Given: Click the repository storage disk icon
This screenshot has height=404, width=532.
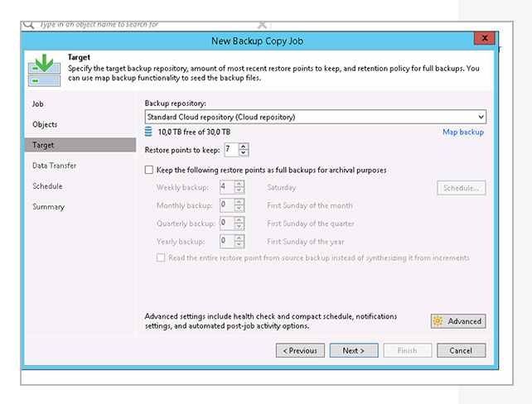Looking at the screenshot, I should 149,132.
